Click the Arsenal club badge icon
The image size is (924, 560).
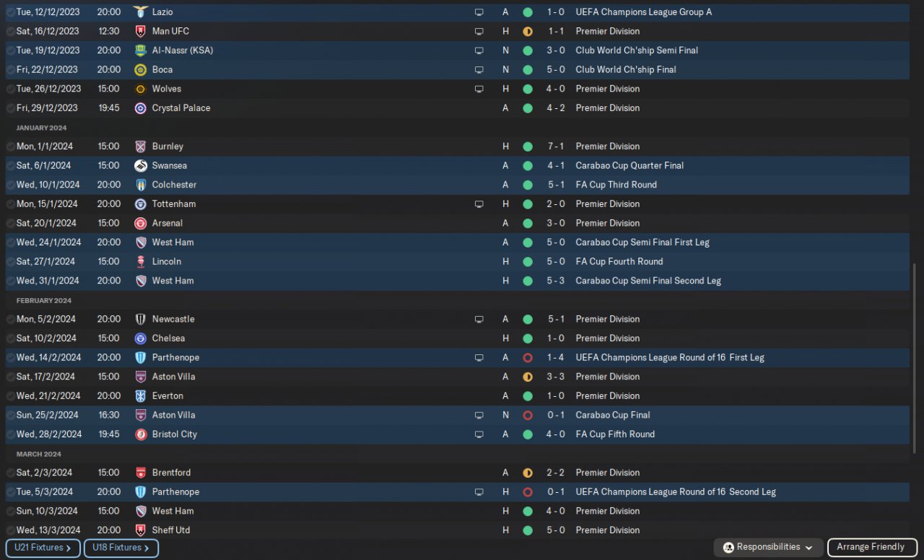(x=141, y=223)
